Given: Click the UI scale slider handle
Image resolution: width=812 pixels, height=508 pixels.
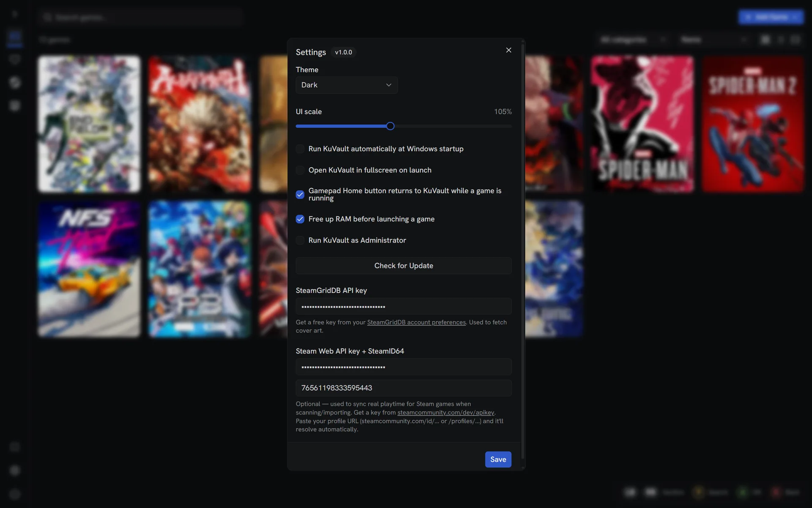Looking at the screenshot, I should tap(390, 126).
